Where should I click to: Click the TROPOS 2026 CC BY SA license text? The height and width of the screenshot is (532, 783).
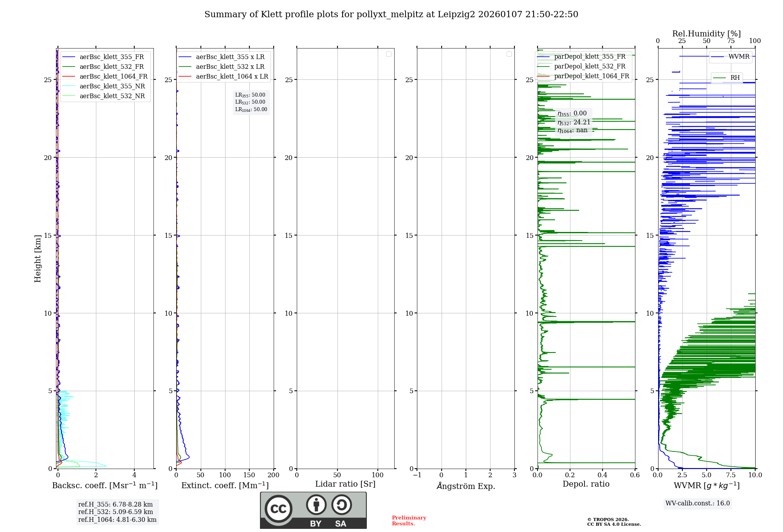tap(613, 522)
